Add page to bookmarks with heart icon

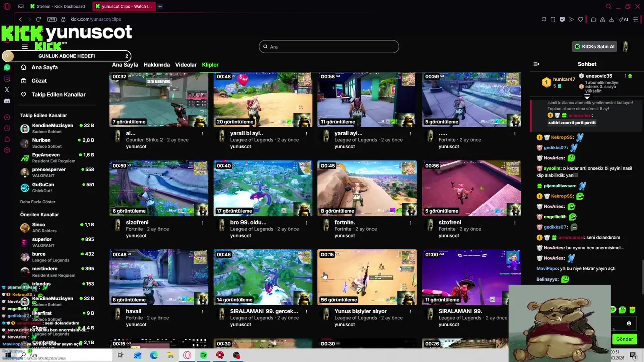(x=580, y=19)
